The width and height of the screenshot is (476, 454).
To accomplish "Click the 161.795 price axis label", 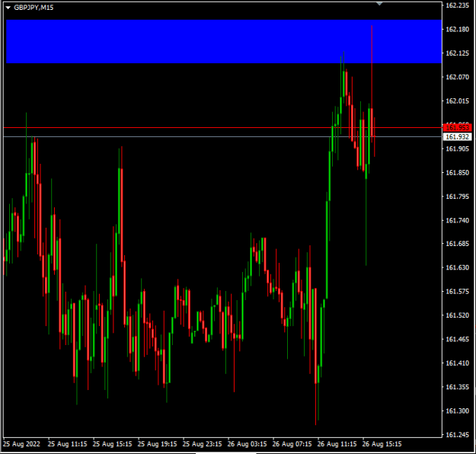I will pyautogui.click(x=457, y=197).
